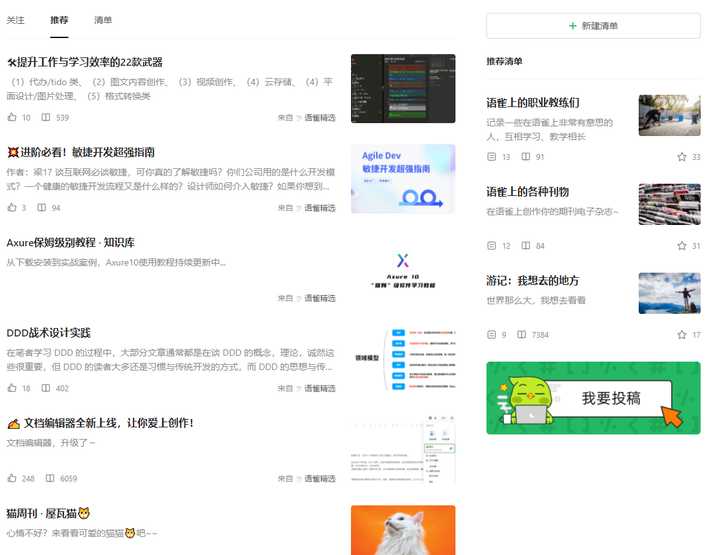This screenshot has height=555, width=720.
Task: Click document count icon under 各种刊物
Action: 491,246
